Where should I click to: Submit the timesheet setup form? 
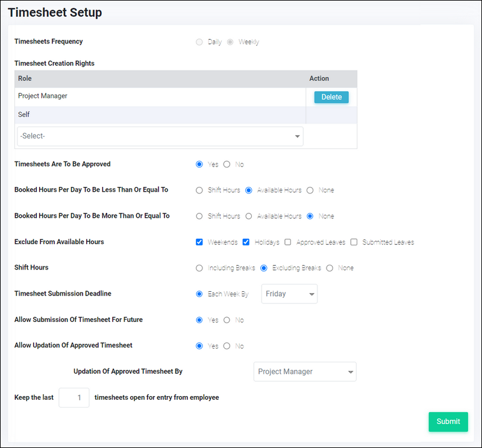(x=448, y=421)
